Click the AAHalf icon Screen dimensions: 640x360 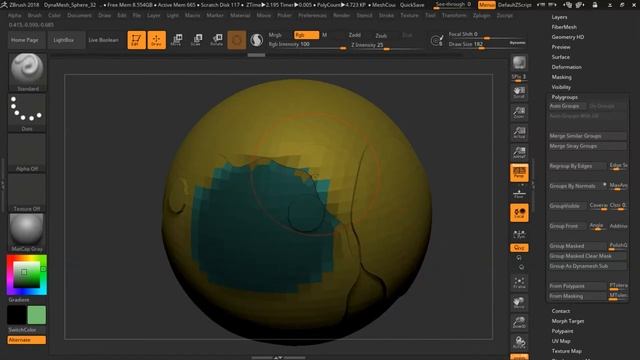coord(519,152)
